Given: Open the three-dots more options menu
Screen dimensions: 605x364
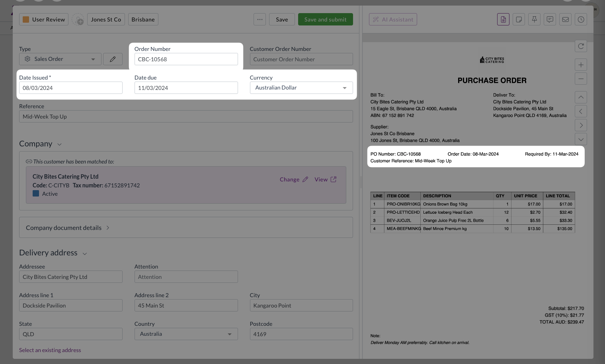Looking at the screenshot, I should (x=260, y=19).
